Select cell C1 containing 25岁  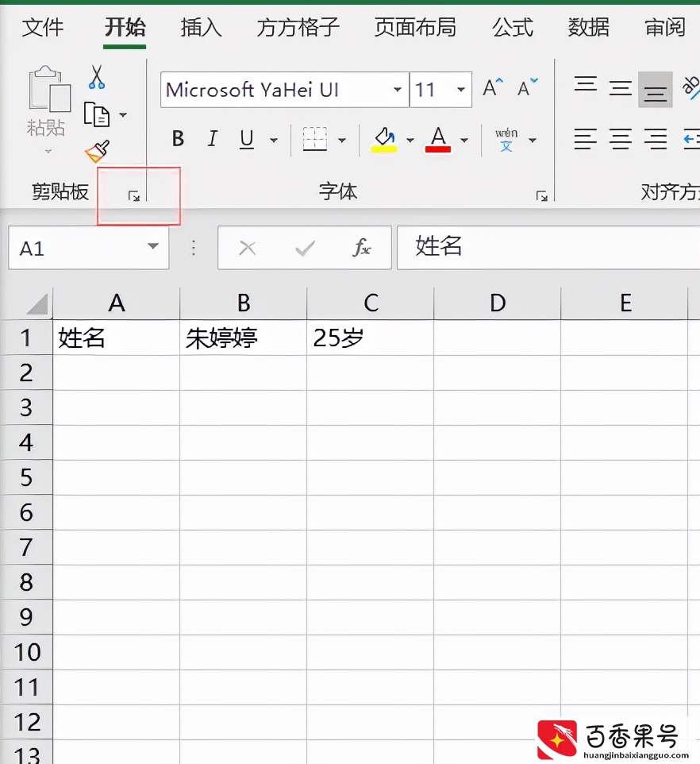(371, 338)
